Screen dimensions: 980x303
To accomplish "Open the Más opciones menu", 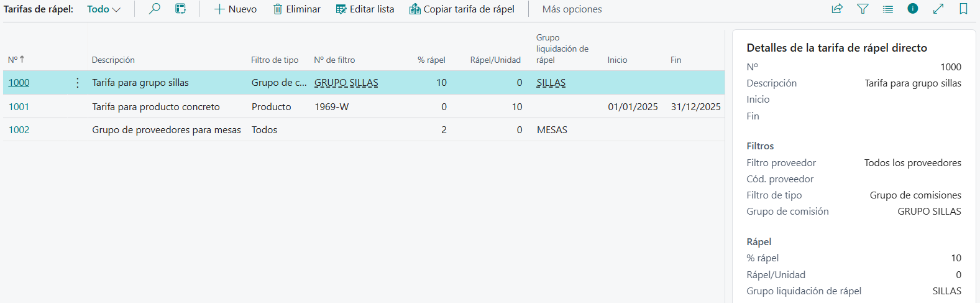I will [x=572, y=9].
